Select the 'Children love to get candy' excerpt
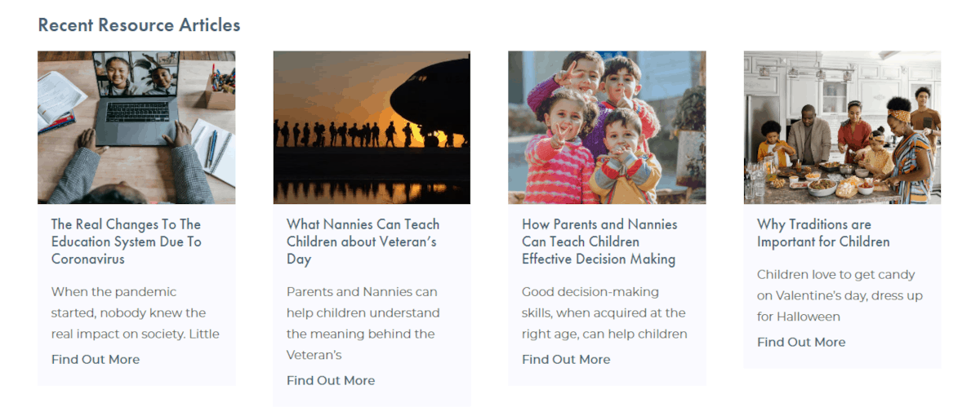Screen dimensions: 980x412 pyautogui.click(x=840, y=295)
